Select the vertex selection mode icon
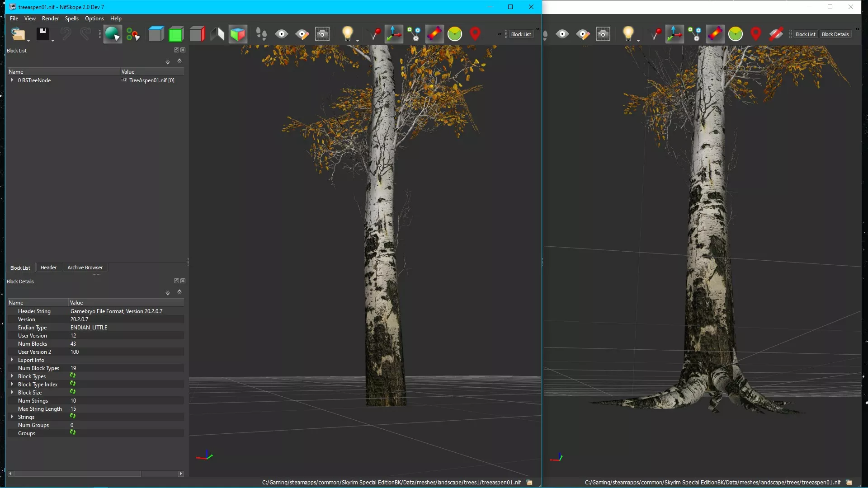Image resolution: width=868 pixels, height=488 pixels. click(x=133, y=34)
